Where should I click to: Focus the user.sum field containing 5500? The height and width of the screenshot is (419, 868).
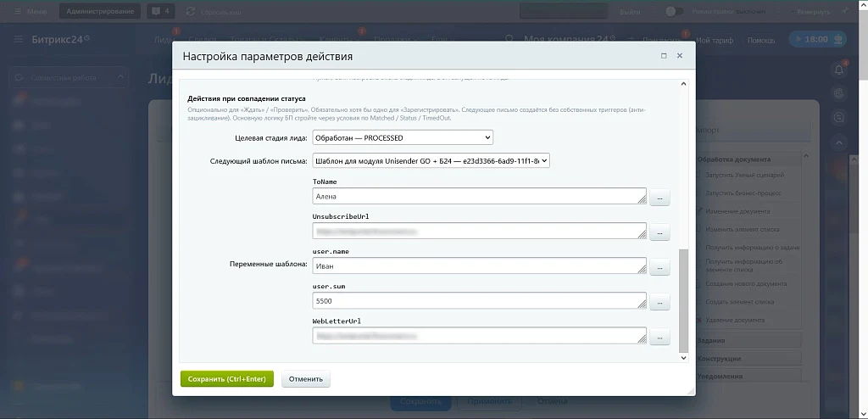[480, 301]
